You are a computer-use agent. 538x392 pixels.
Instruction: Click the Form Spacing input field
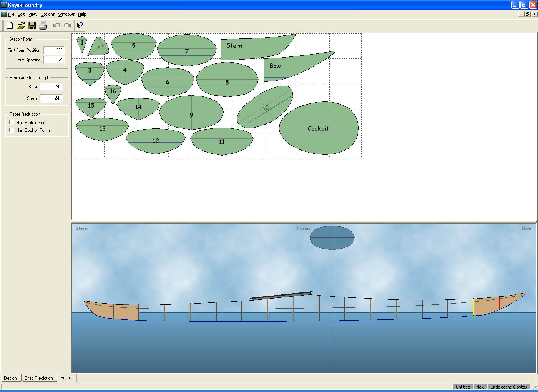pos(54,60)
